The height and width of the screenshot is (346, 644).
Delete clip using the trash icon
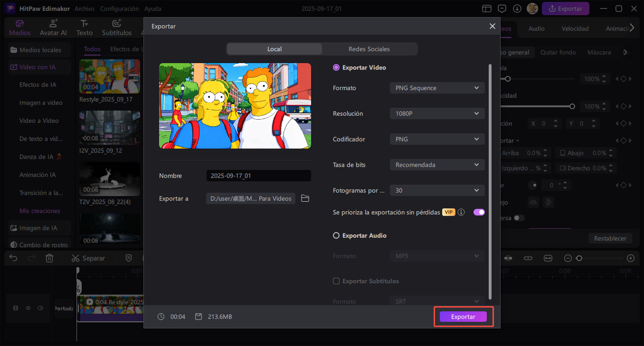coord(49,258)
